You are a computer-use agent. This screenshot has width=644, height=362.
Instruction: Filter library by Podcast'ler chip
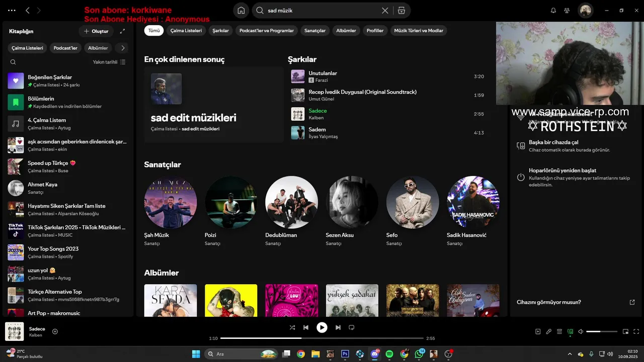tap(65, 48)
